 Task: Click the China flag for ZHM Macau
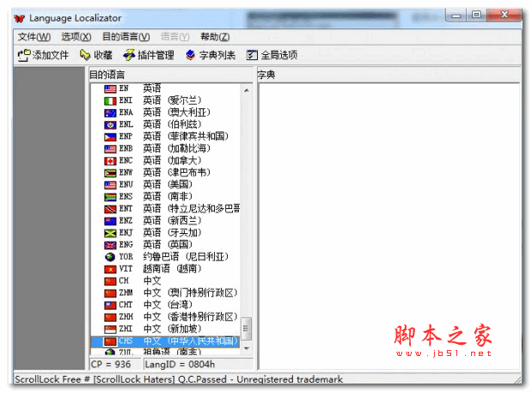coord(110,293)
